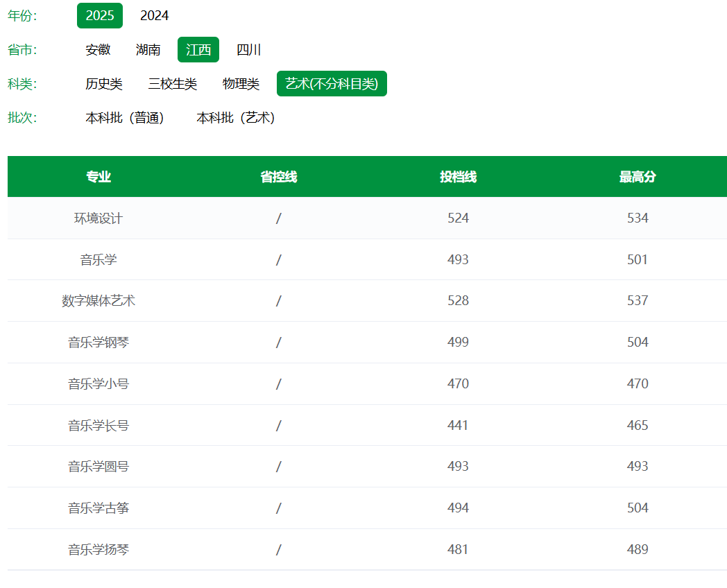Choose 本科批(艺术) batch
Image resolution: width=727 pixels, height=588 pixels.
pos(236,118)
